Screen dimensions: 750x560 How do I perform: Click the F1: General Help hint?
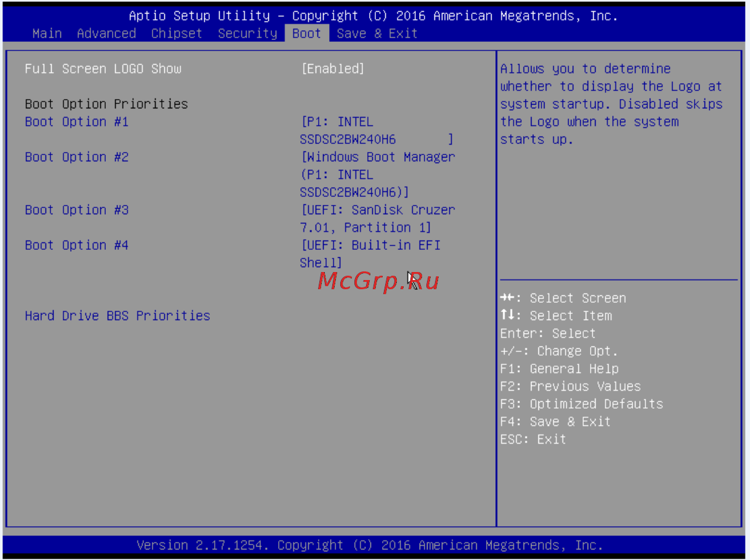559,369
